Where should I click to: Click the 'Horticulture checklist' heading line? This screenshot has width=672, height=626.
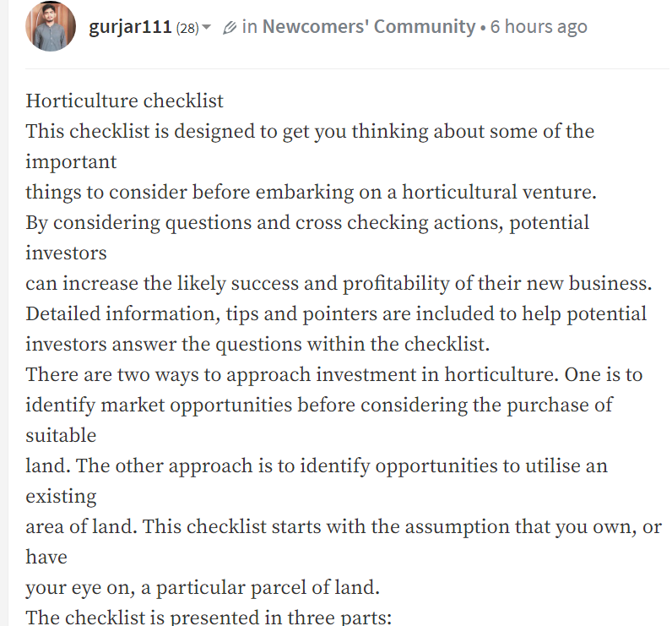124,101
